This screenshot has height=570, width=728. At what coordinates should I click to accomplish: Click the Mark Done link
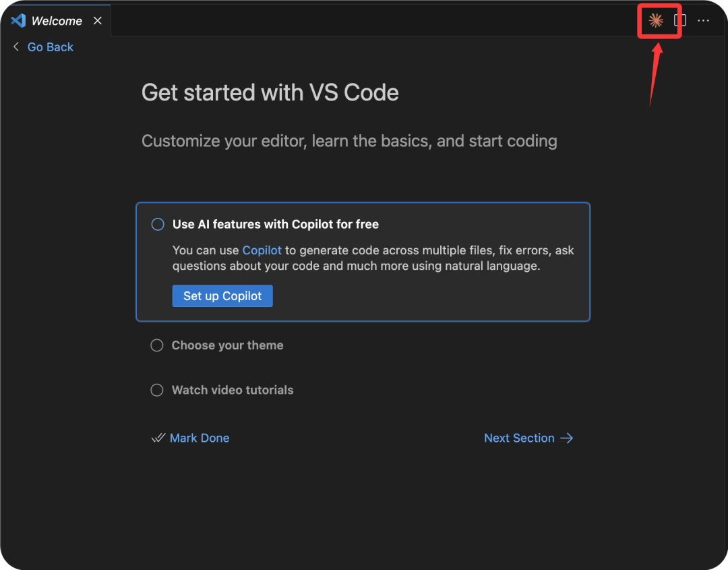pyautogui.click(x=199, y=438)
